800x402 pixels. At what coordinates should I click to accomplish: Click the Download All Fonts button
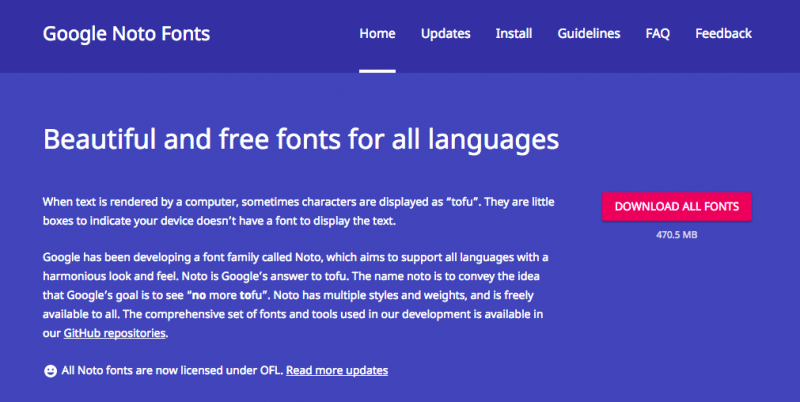point(677,207)
